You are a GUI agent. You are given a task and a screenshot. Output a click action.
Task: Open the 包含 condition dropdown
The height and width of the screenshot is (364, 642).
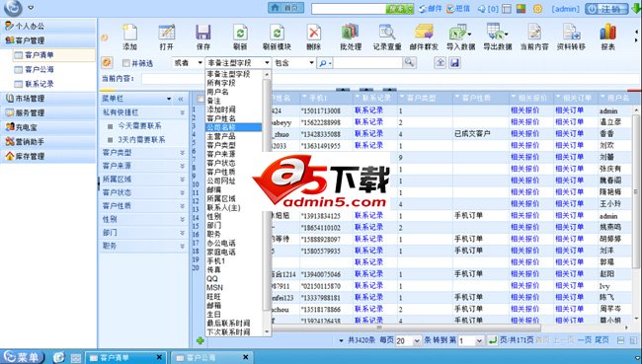294,62
